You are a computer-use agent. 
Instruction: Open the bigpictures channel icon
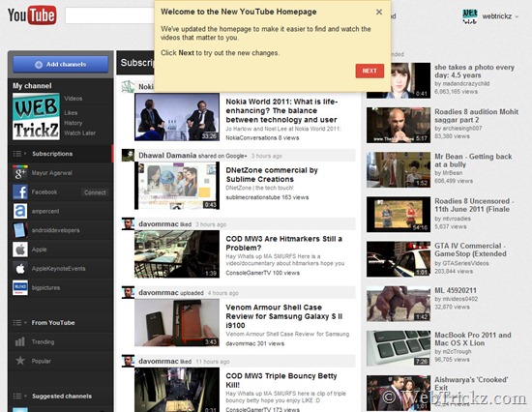(20, 288)
